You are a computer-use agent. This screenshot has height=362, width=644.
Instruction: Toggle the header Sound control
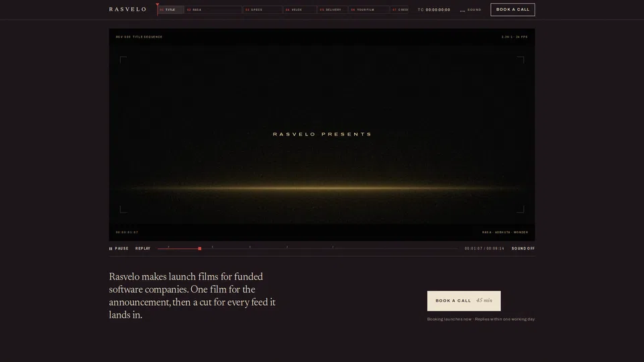coord(470,10)
